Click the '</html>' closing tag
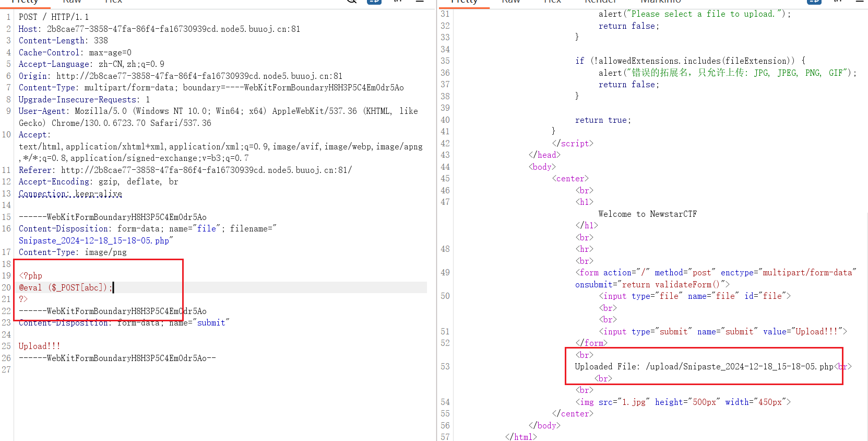Image resolution: width=868 pixels, height=441 pixels. [x=521, y=437]
